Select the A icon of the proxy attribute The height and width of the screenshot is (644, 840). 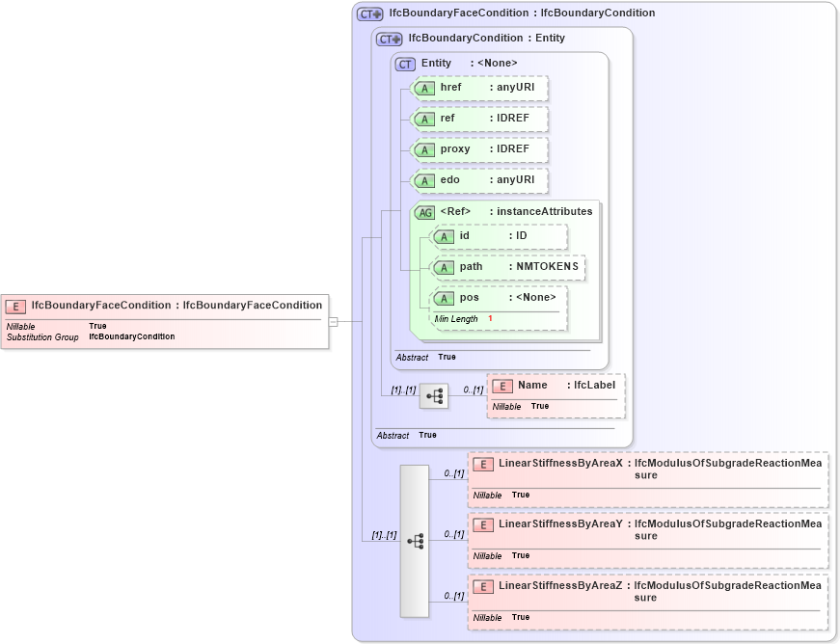click(424, 149)
